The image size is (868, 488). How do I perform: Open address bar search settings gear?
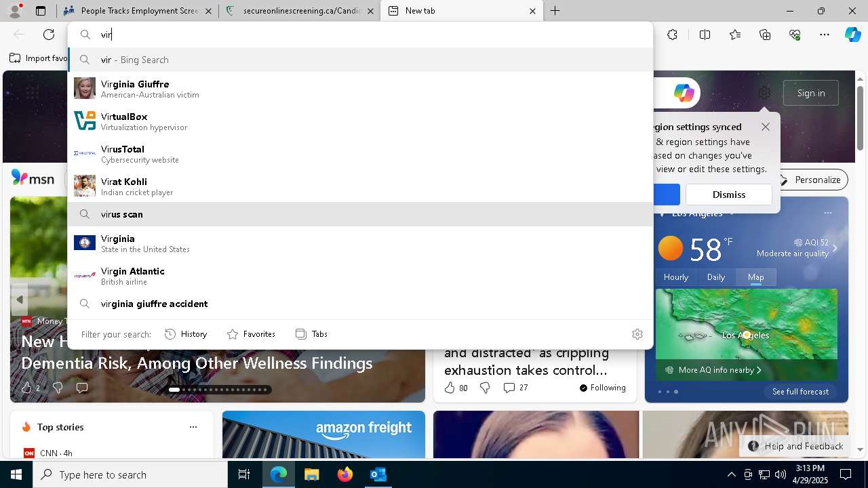(x=637, y=334)
